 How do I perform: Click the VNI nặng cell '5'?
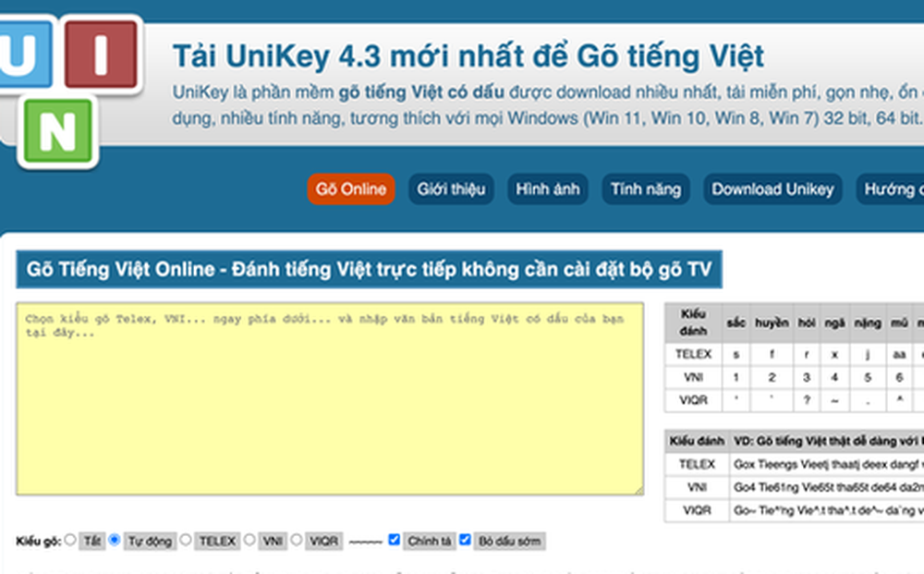tap(868, 377)
